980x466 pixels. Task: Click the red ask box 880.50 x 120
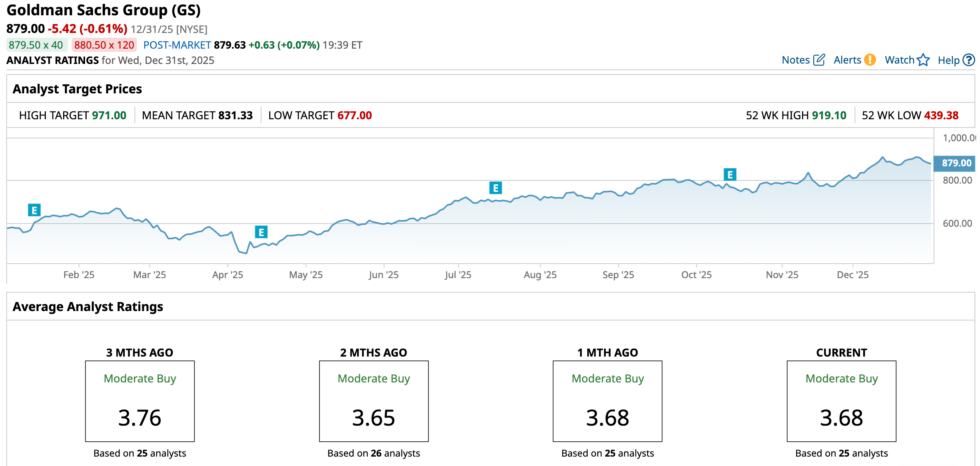(104, 45)
